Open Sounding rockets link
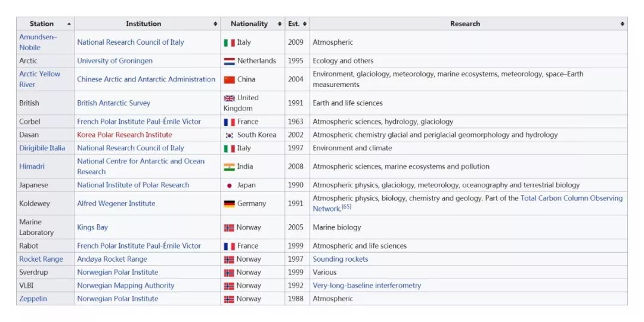 pyautogui.click(x=340, y=259)
